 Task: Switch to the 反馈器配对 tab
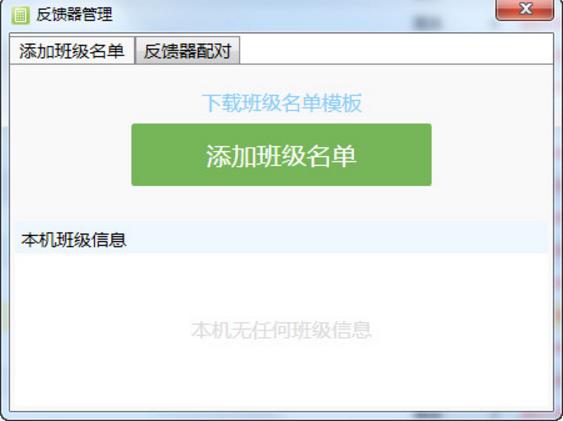187,51
